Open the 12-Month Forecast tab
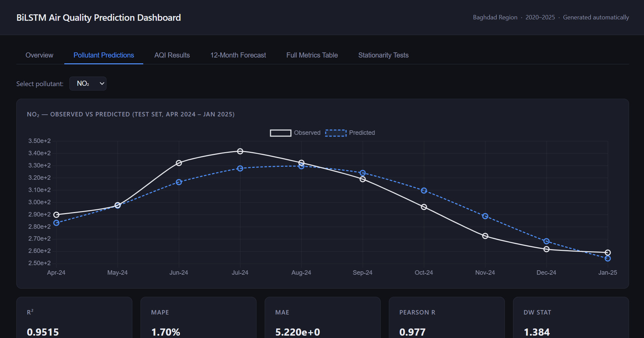The image size is (644, 338). coord(238,55)
